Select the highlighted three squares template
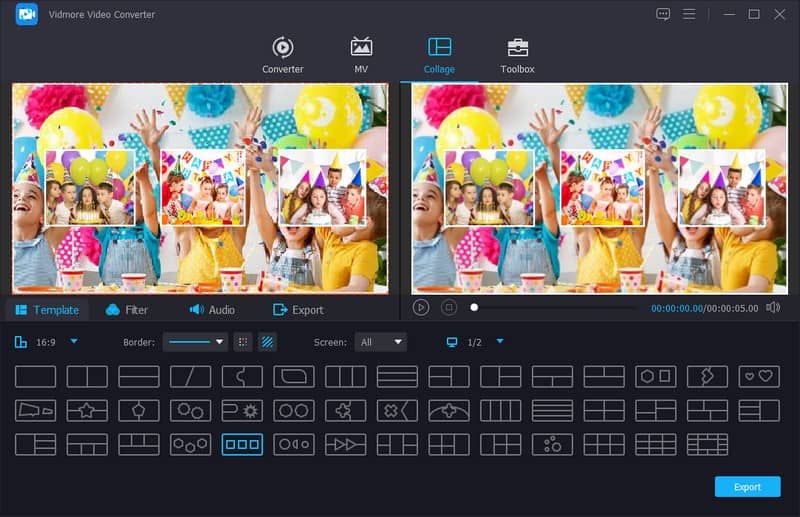The height and width of the screenshot is (517, 800). [242, 445]
